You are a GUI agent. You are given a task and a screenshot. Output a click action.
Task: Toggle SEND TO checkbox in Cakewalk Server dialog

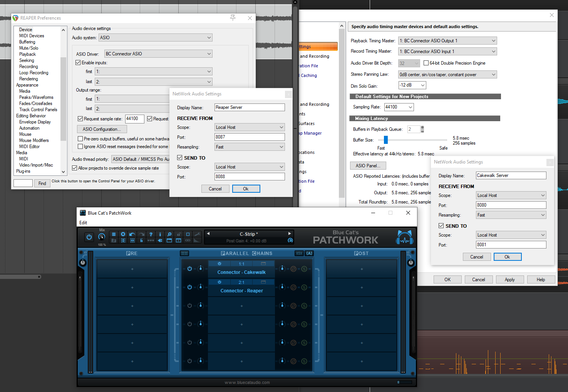[x=441, y=226]
